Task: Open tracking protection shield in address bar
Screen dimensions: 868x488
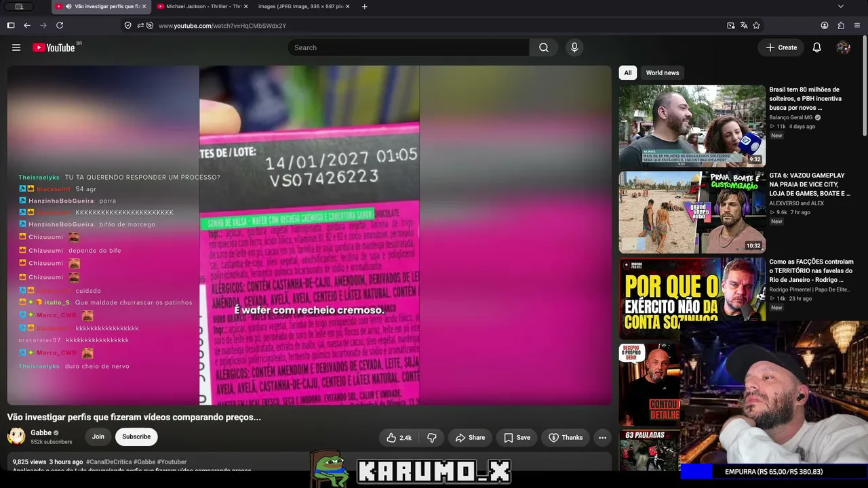Action: (x=127, y=25)
